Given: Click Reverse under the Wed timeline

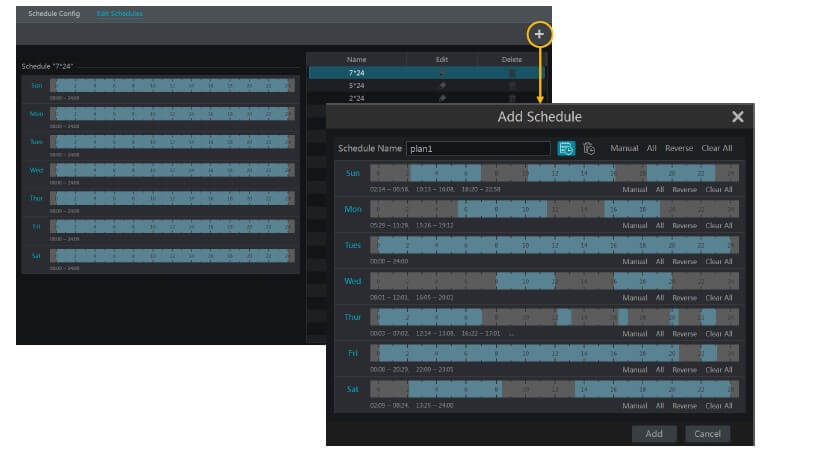Looking at the screenshot, I should 684,298.
